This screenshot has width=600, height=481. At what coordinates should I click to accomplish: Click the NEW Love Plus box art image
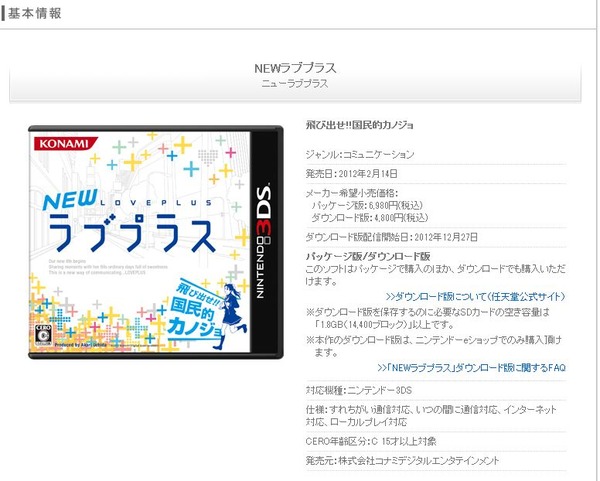coord(156,242)
